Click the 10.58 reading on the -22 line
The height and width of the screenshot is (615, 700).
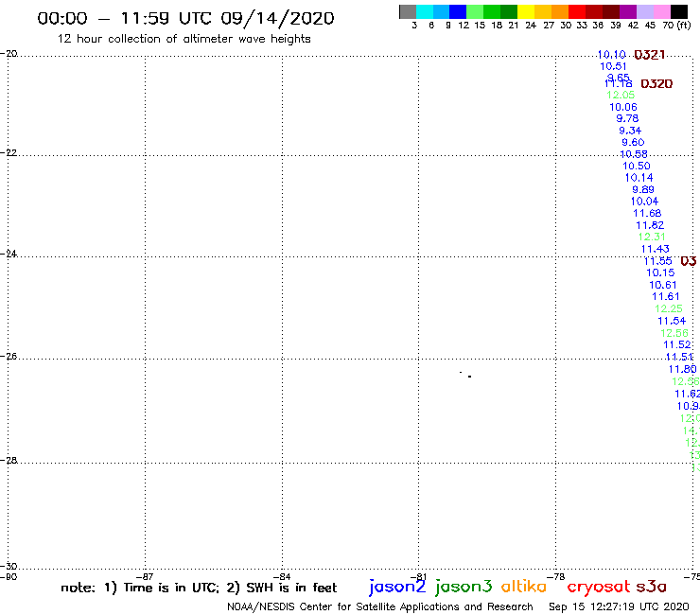click(x=634, y=154)
